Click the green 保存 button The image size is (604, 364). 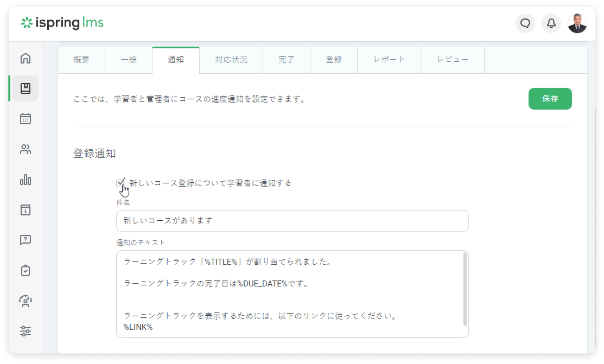coord(550,99)
